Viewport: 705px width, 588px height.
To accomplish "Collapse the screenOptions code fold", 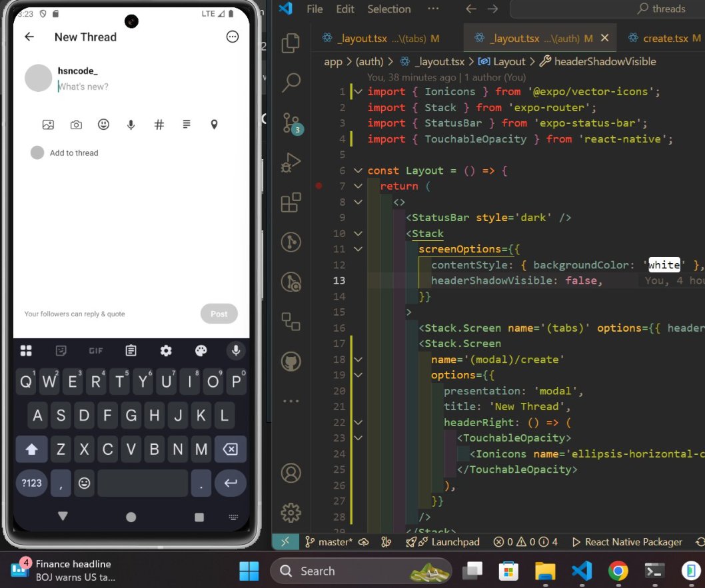I will pyautogui.click(x=357, y=248).
